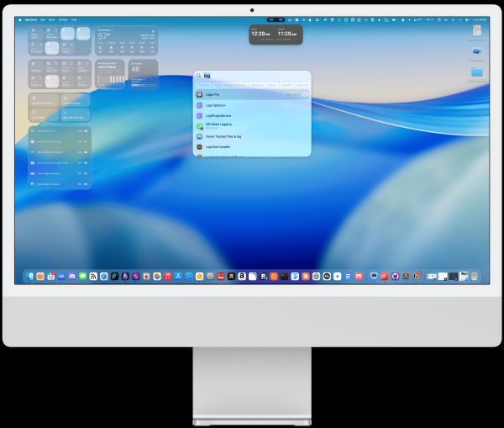The image size is (504, 428).
Task: Select the Reminders filter chip in Spotlight
Action: click(x=257, y=85)
